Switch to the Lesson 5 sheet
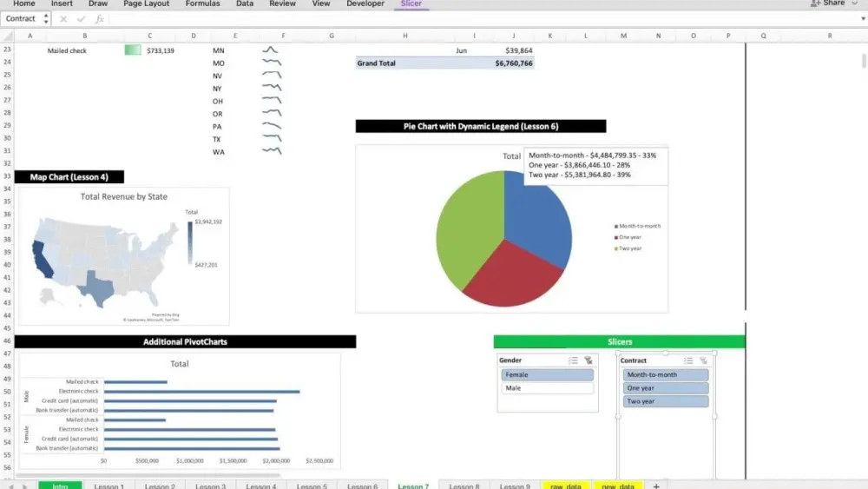 point(312,486)
